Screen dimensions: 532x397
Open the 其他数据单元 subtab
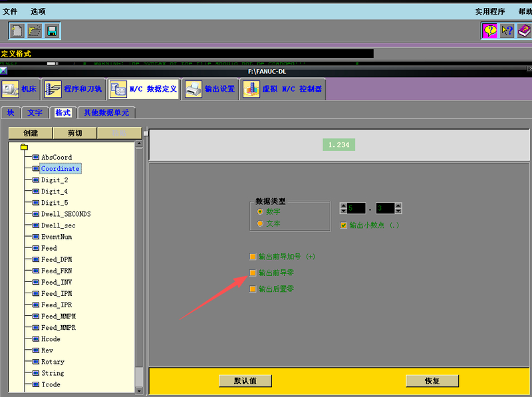tap(106, 112)
